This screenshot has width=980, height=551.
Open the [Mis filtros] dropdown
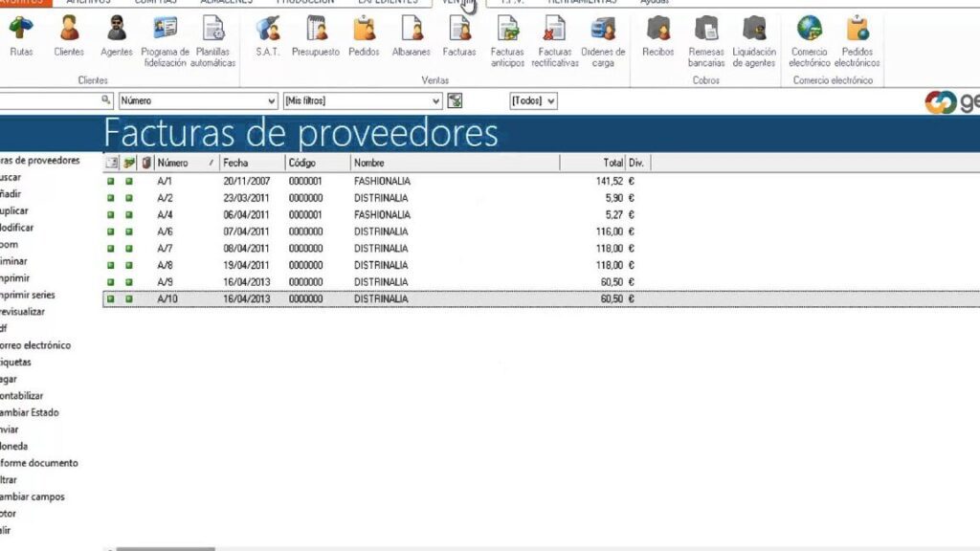pyautogui.click(x=436, y=100)
